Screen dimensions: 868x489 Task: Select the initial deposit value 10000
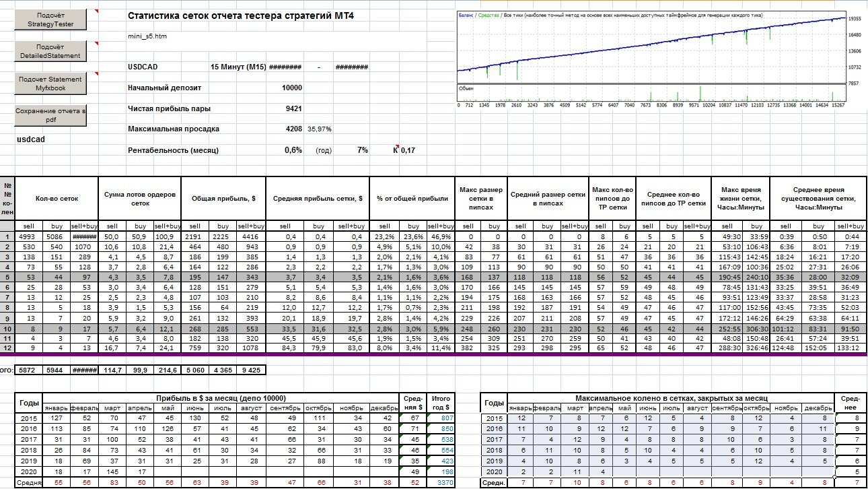pos(291,88)
